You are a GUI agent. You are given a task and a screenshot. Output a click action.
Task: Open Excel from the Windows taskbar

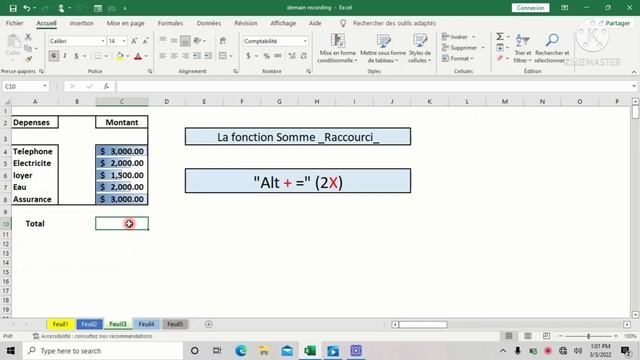point(310,351)
